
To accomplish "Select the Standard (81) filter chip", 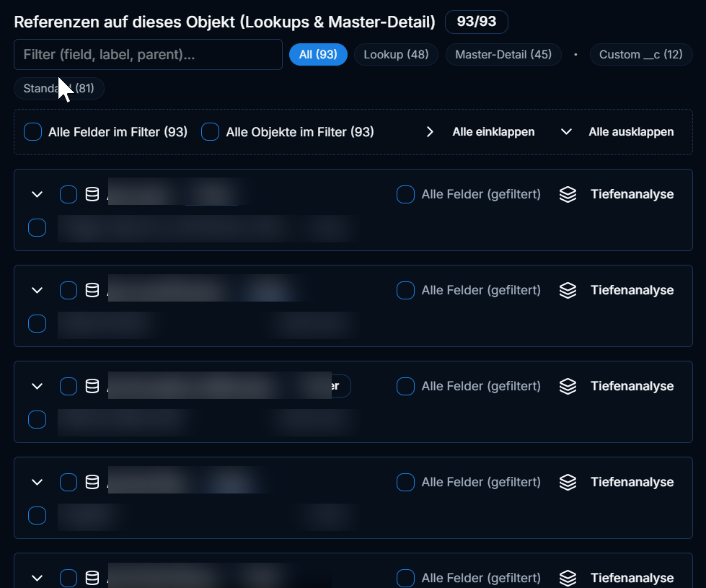I will (59, 88).
